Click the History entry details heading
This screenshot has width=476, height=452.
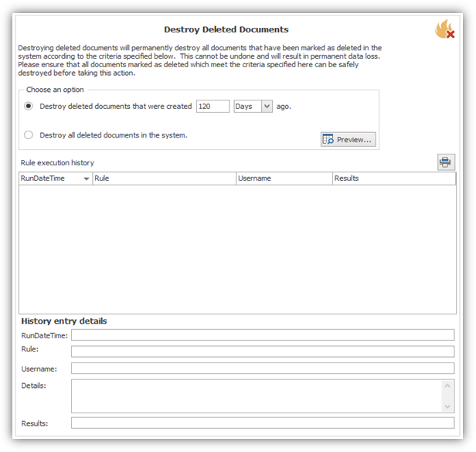click(64, 321)
